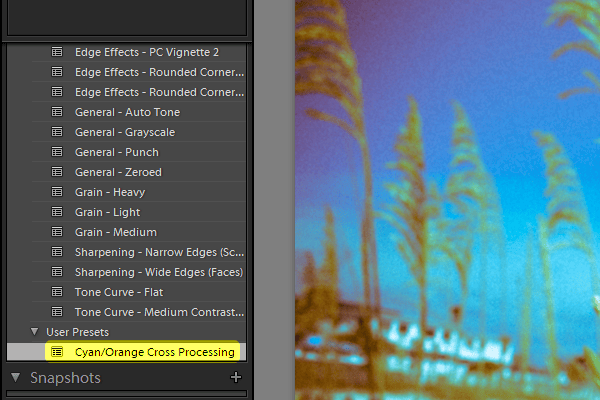This screenshot has width=600, height=400.
Task: Collapse the User Presets folder
Action: pyautogui.click(x=34, y=331)
